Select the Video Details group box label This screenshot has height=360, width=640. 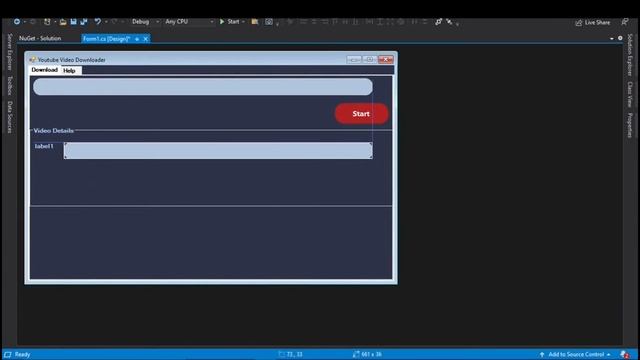pos(53,131)
